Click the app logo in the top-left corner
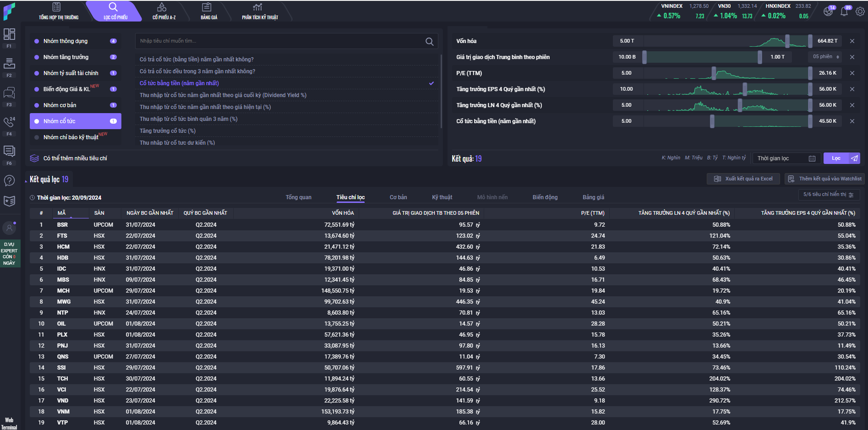 coord(9,11)
